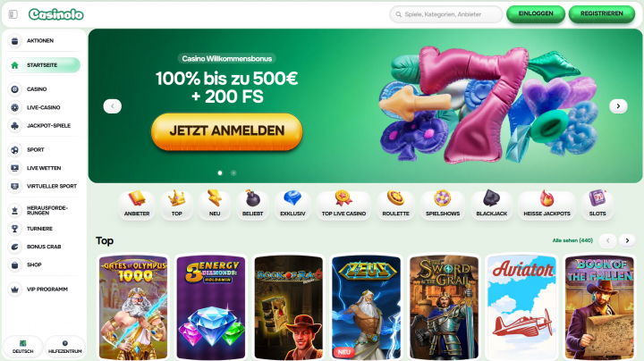Open the Neu lightning bolt category
Viewport: 644px width, 361px height.
[215, 206]
